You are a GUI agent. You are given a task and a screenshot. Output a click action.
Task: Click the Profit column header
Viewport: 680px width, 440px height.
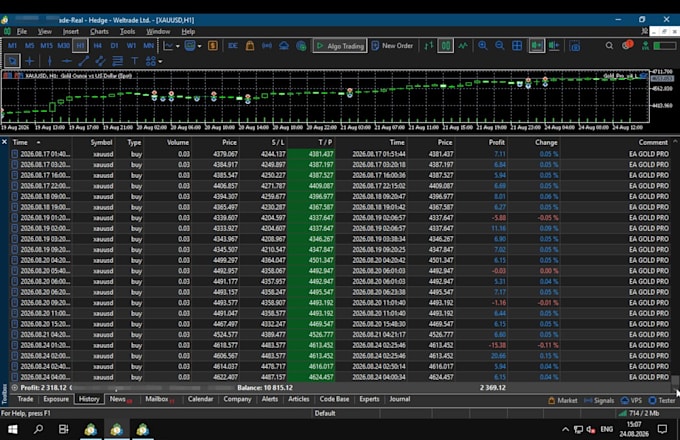[496, 142]
